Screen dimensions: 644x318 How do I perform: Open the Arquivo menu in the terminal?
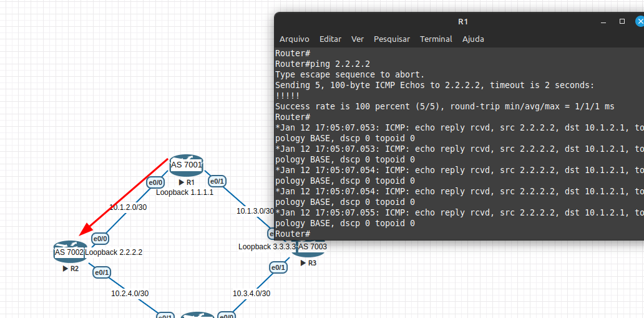click(294, 39)
